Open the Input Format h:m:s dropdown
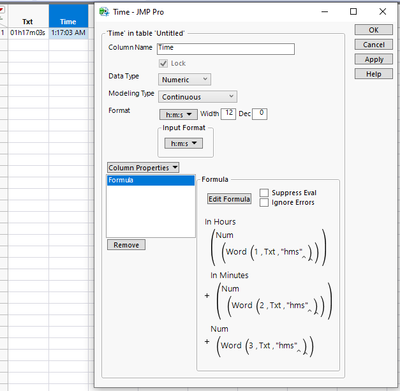 (183, 143)
